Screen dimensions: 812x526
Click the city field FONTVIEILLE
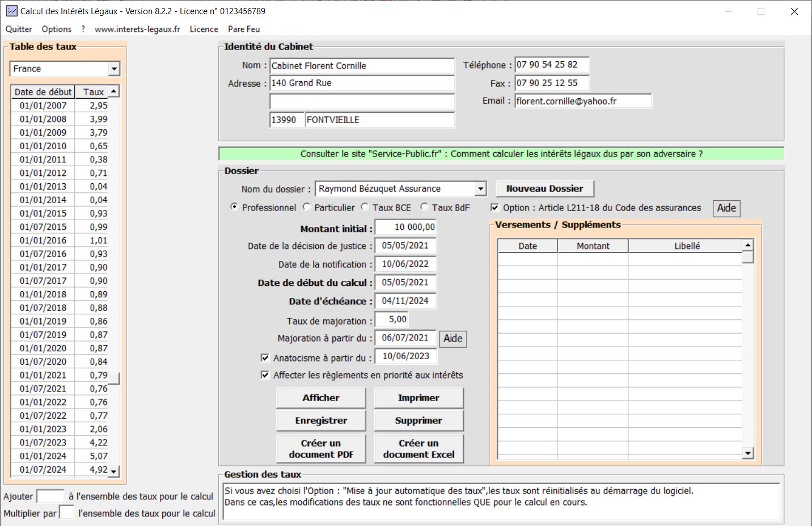[x=380, y=120]
